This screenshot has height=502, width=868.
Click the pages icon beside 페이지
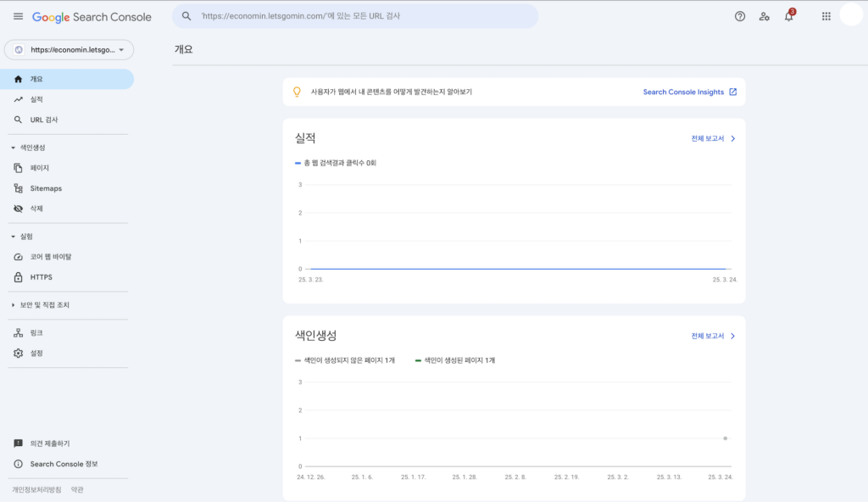[x=19, y=168]
